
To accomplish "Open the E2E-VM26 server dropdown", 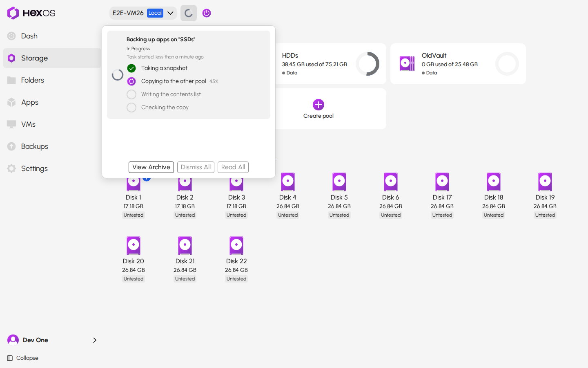I will [143, 13].
